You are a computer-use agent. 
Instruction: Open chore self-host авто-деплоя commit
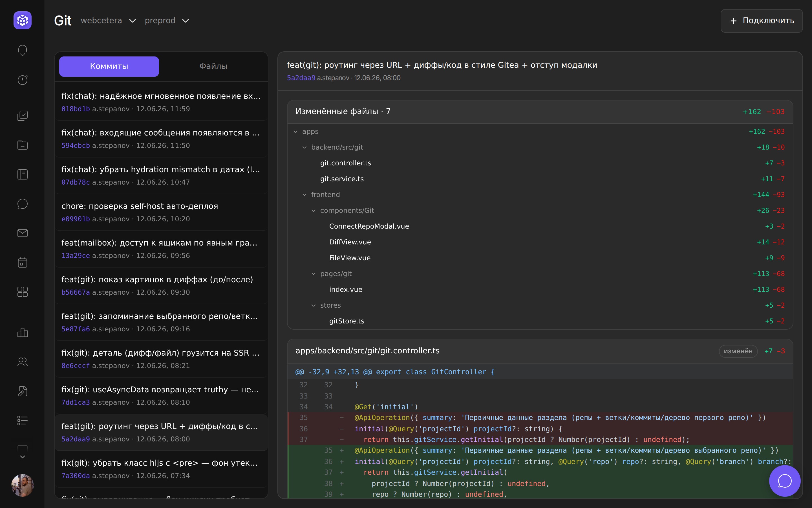coord(161,212)
